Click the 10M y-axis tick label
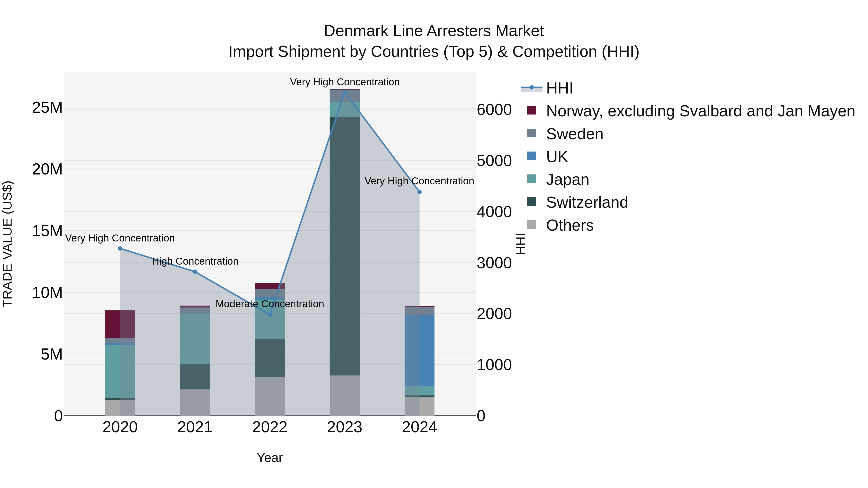The height and width of the screenshot is (488, 868). [x=47, y=293]
